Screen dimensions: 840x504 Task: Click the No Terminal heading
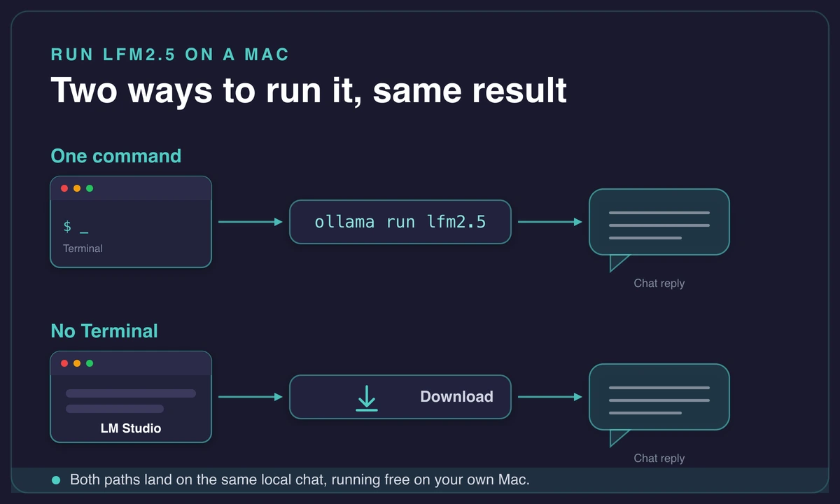[104, 330]
